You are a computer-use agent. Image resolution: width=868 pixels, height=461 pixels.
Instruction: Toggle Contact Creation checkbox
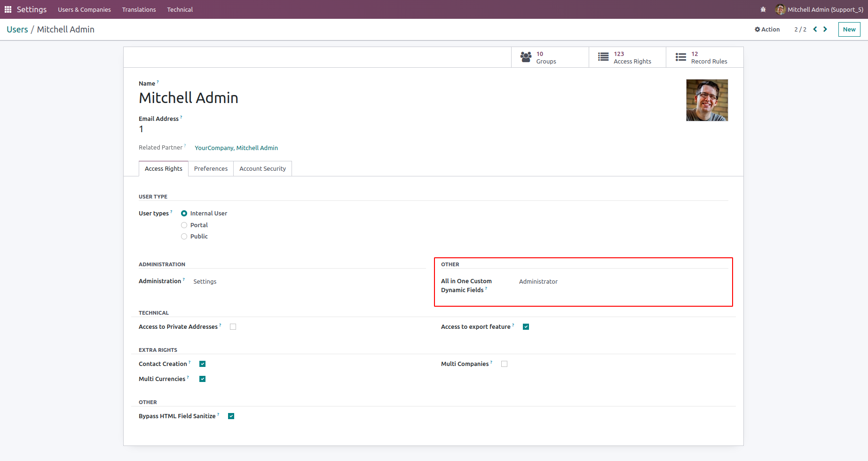pos(203,364)
